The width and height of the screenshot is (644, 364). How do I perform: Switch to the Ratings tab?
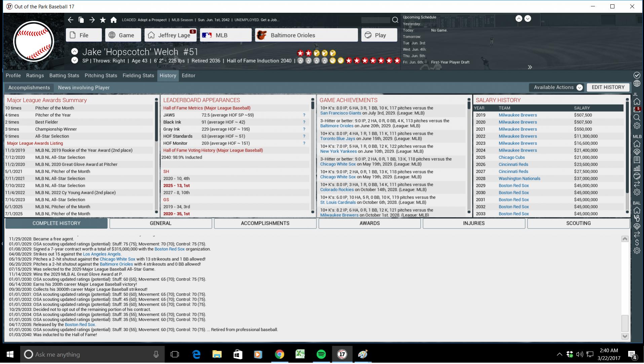[35, 76]
